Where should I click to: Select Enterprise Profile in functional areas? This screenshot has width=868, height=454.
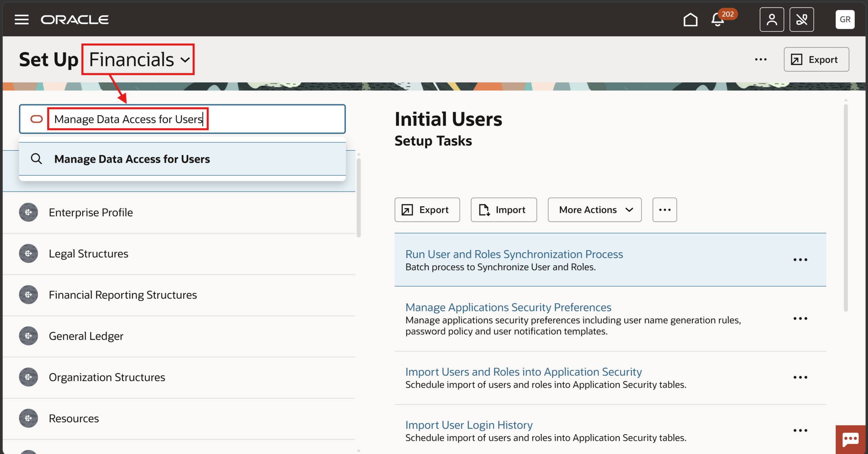click(x=179, y=212)
